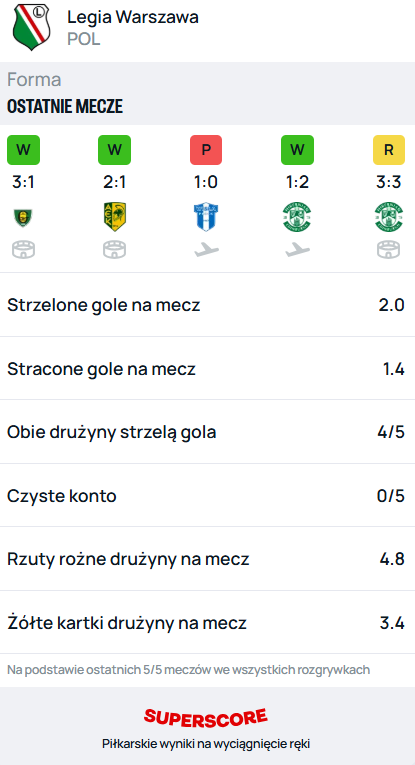The height and width of the screenshot is (765, 415).
Task: Open the Legia Warszawa team name
Action: [133, 17]
